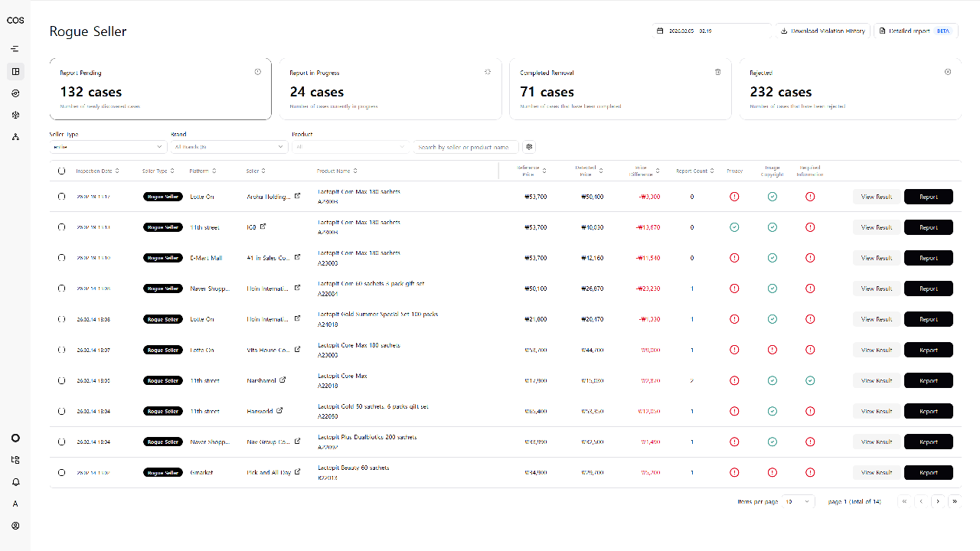Select the Vita House Co row checkbox
This screenshot has width=980, height=551.
[61, 350]
